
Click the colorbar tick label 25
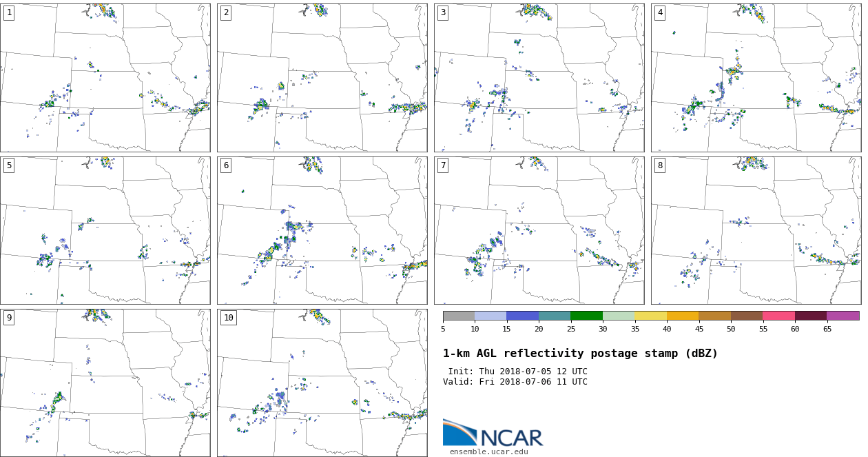click(x=571, y=329)
